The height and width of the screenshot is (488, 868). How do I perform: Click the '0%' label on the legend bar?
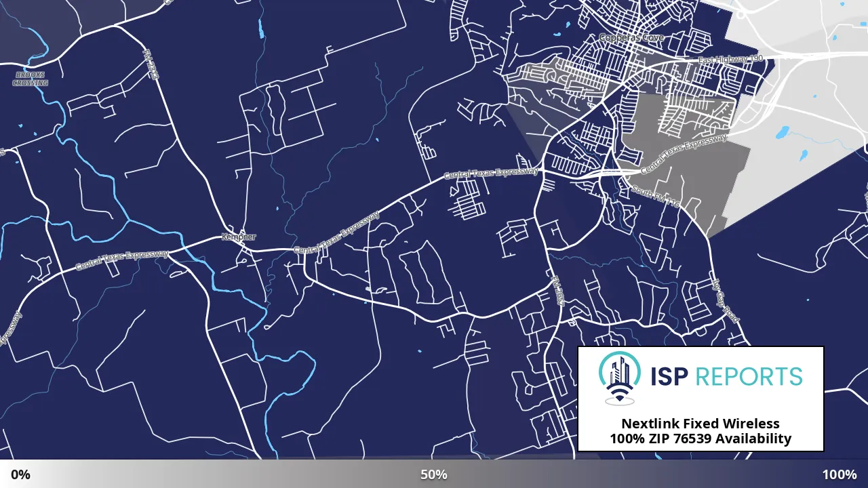coord(20,474)
